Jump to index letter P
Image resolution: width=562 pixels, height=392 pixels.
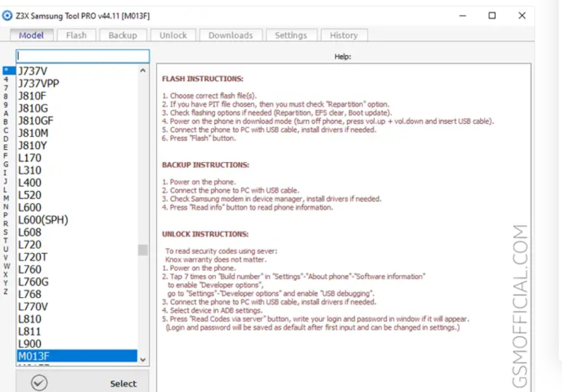click(5, 215)
